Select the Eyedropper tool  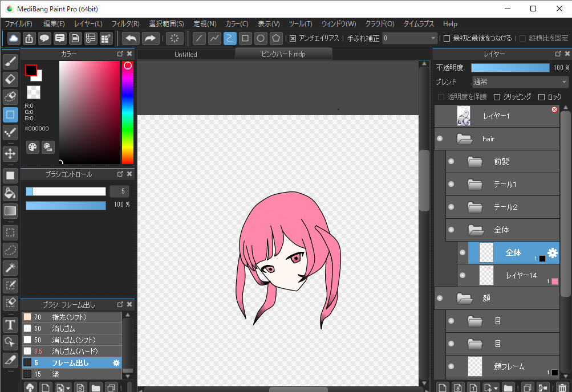(x=10, y=360)
